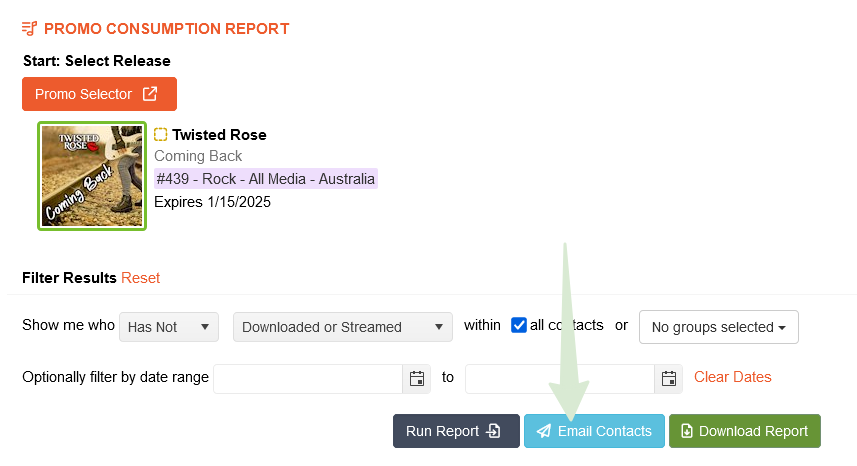Viewport: 857px width, 466px height.
Task: Click the external link icon on Promo Selector
Action: click(x=150, y=94)
